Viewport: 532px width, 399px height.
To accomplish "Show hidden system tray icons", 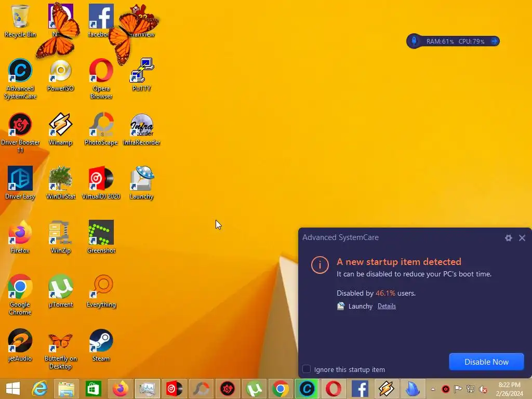I will tap(433, 389).
